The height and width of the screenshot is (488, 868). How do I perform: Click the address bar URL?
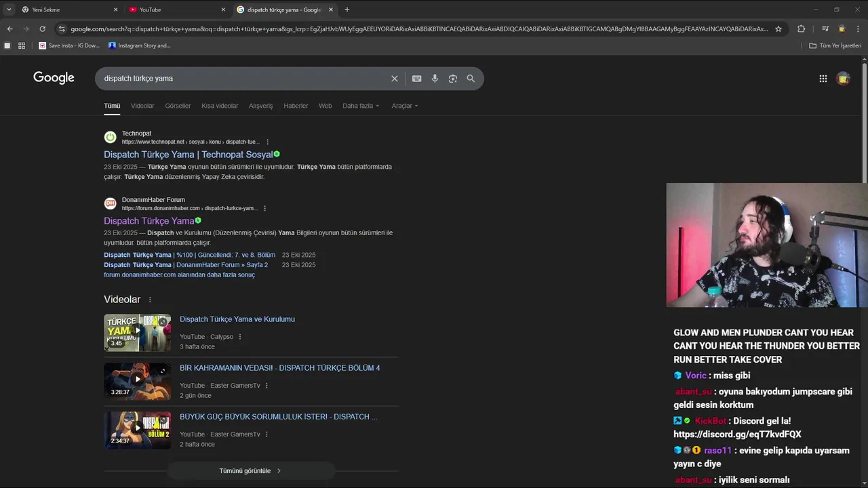click(419, 28)
